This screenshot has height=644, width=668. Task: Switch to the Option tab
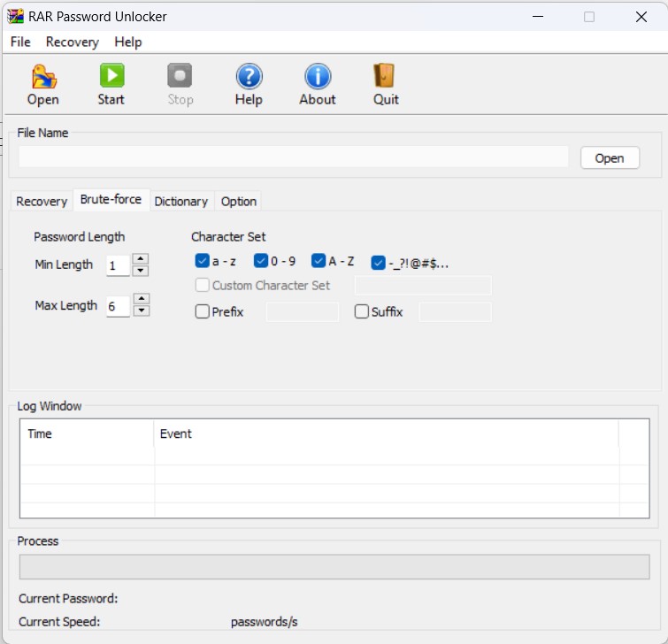(239, 201)
